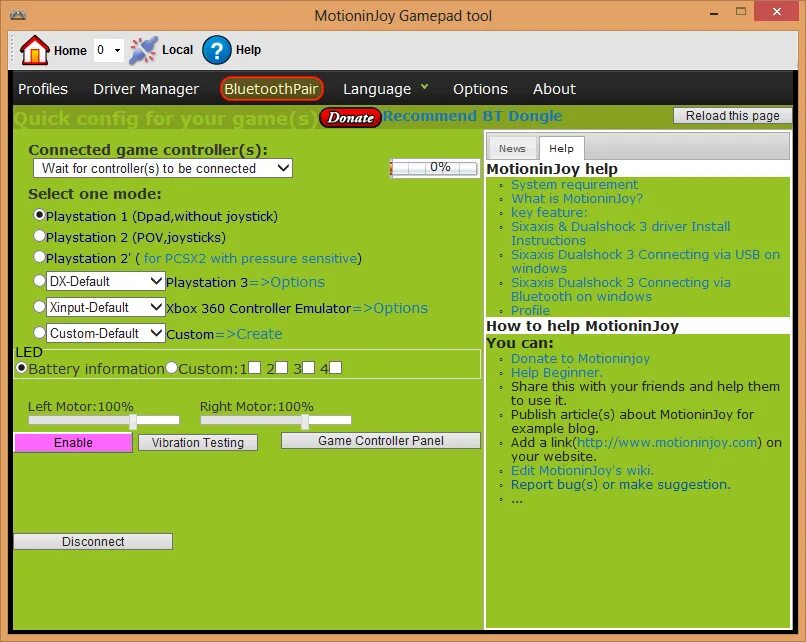Open Sixaxis & Dualshock 3 driver Install link
The height and width of the screenshot is (642, 806).
[x=620, y=233]
